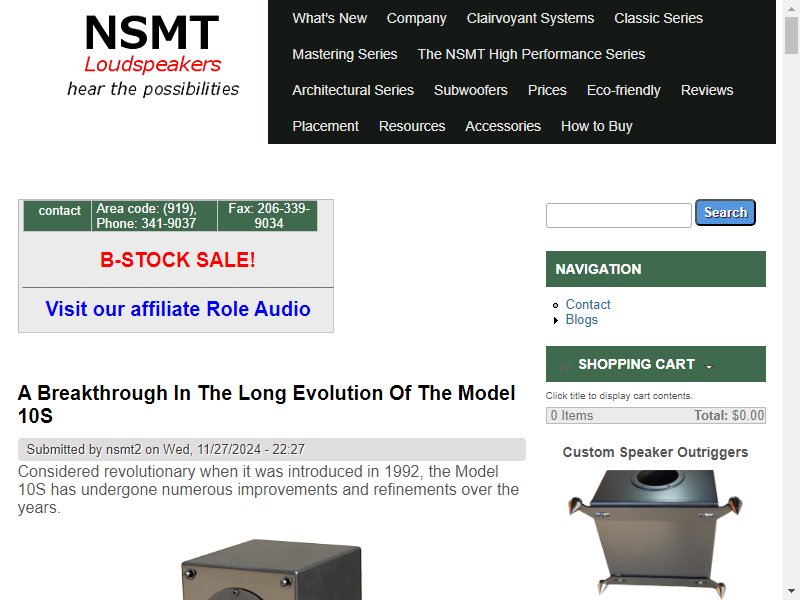
Task: Open the Eco-friendly menu item
Action: (623, 90)
